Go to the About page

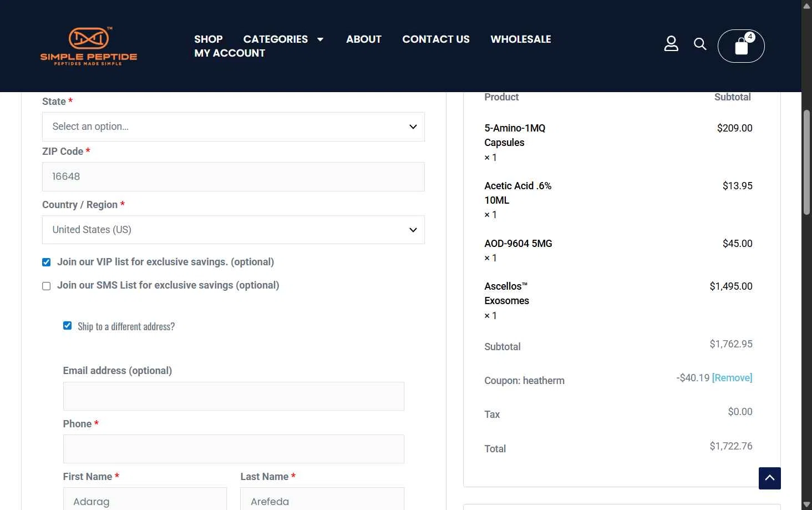coord(364,39)
